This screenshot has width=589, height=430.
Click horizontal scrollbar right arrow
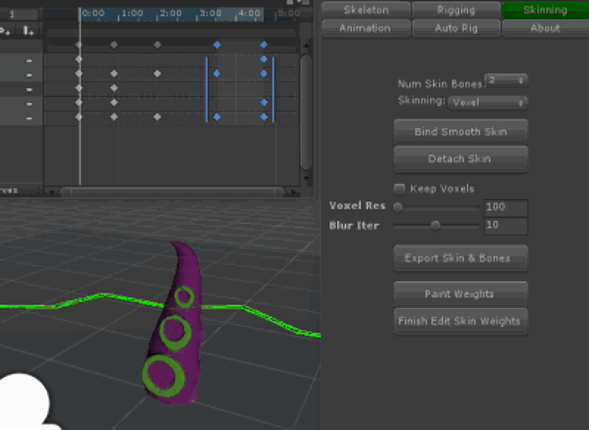294,192
